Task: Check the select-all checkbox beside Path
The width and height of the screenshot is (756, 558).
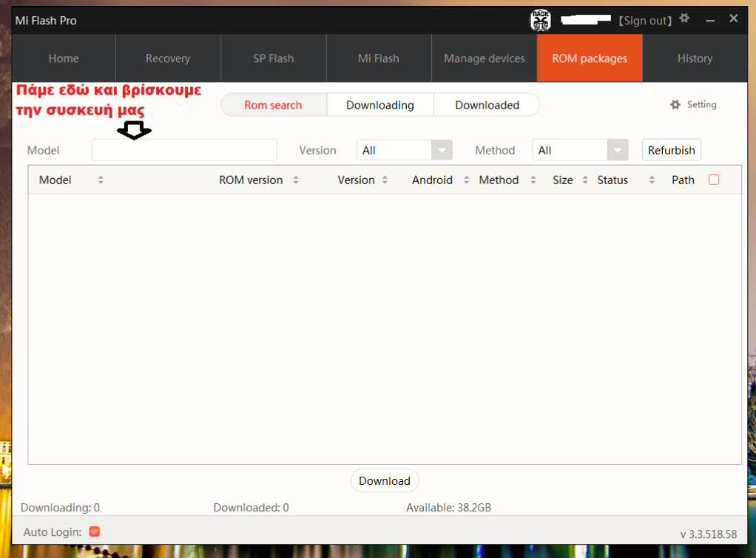Action: pyautogui.click(x=714, y=180)
